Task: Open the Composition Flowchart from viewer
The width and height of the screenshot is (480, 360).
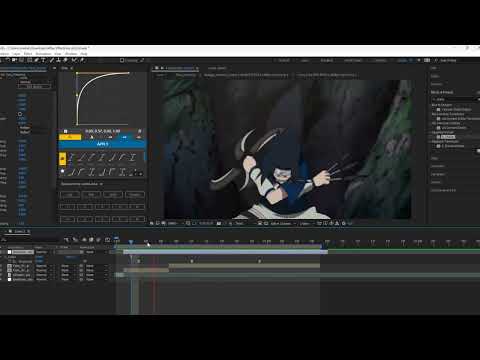Action: [337, 223]
